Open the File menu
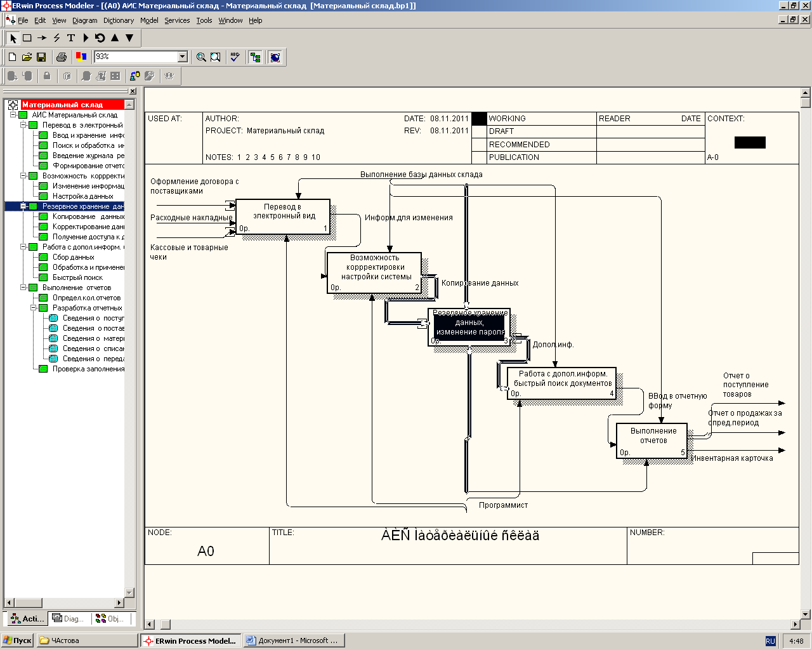The width and height of the screenshot is (812, 650). [23, 20]
